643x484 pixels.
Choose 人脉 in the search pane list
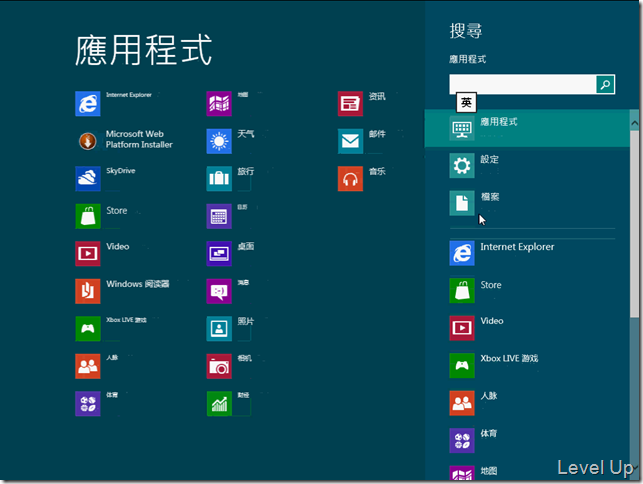(527, 403)
